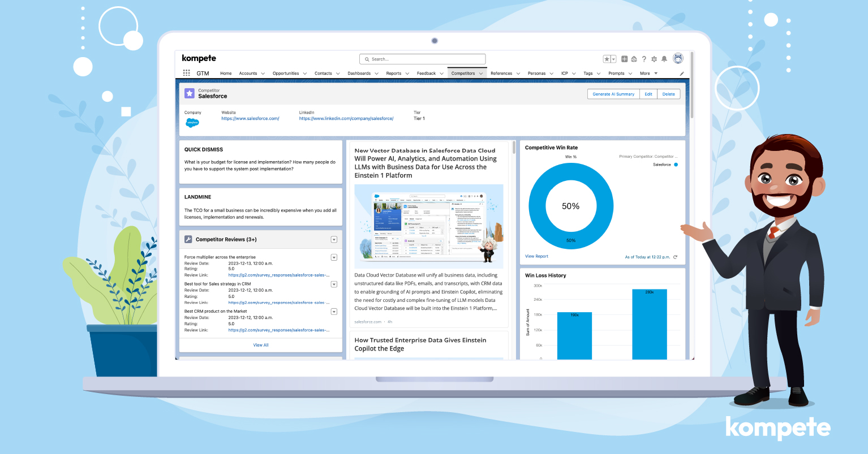Screen dimensions: 868x454
Task: Expand the Opportunities tab dropdown
Action: point(304,73)
